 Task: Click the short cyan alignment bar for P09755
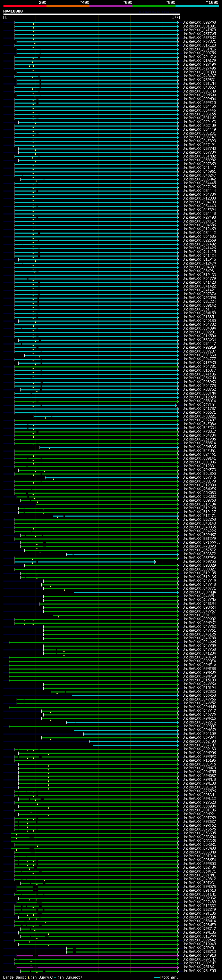click(85, 562)
